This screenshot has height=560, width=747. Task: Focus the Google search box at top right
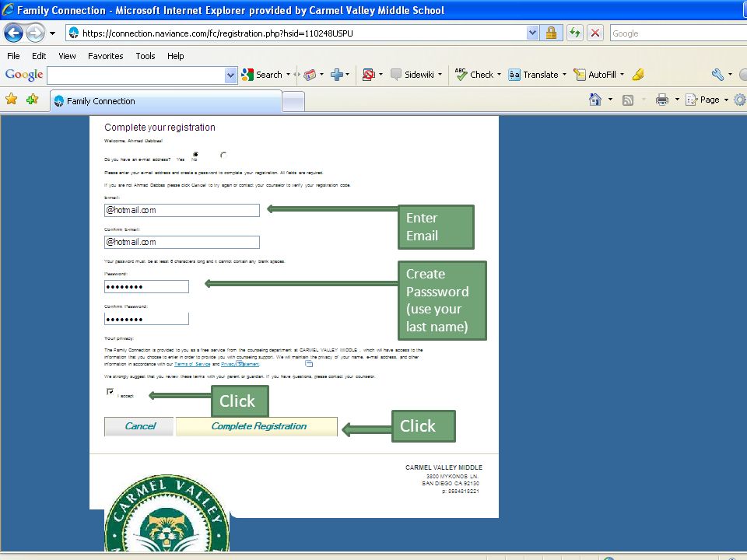point(679,33)
